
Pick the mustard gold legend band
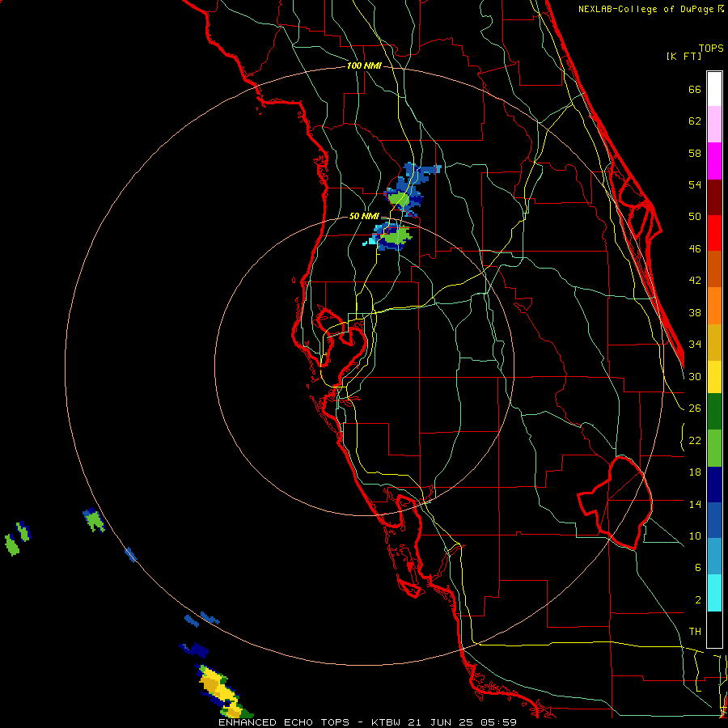pos(714,343)
